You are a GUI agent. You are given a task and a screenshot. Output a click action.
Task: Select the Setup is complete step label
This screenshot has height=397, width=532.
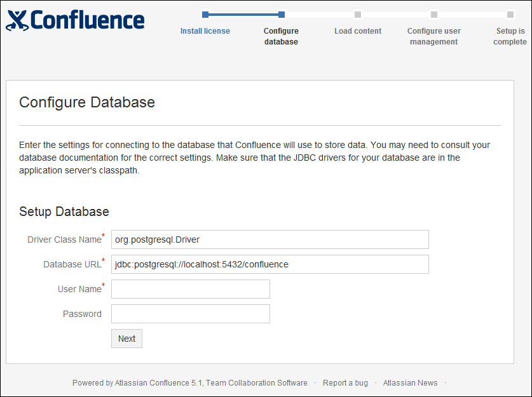click(510, 36)
